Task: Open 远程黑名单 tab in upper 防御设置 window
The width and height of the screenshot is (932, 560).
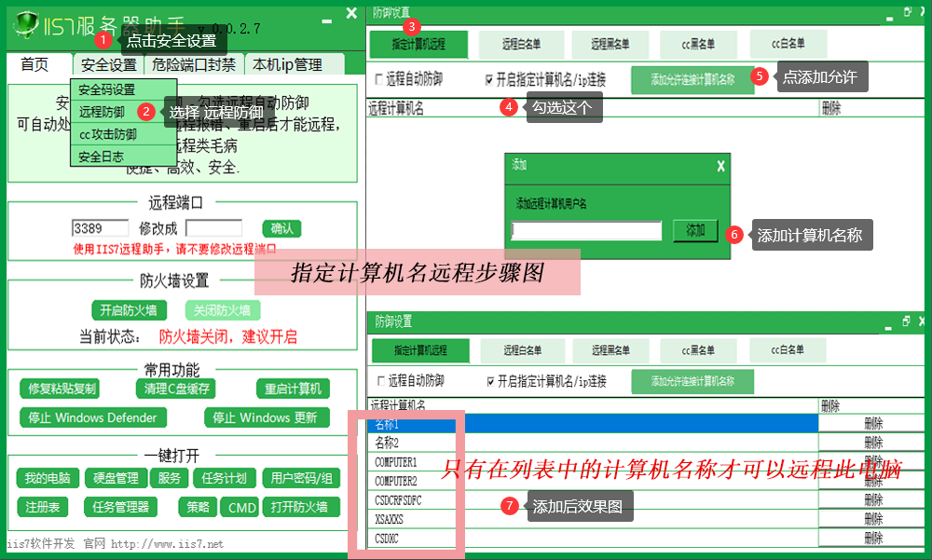Action: point(610,44)
